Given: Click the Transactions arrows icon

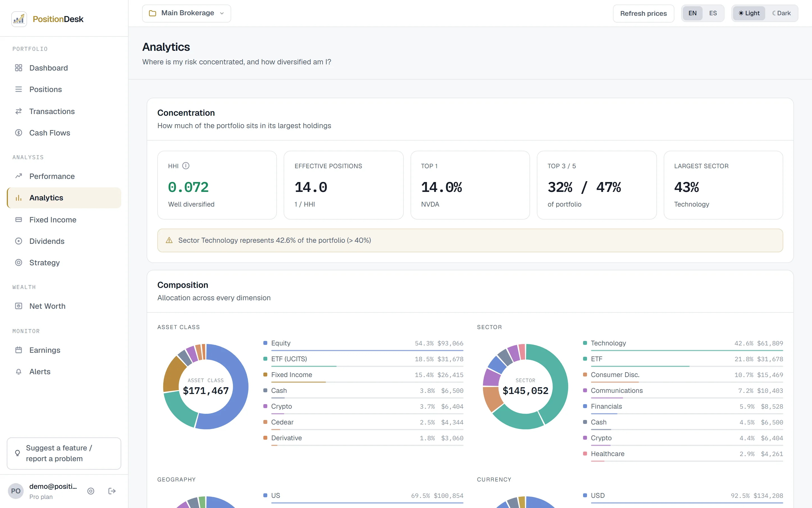Looking at the screenshot, I should [18, 111].
